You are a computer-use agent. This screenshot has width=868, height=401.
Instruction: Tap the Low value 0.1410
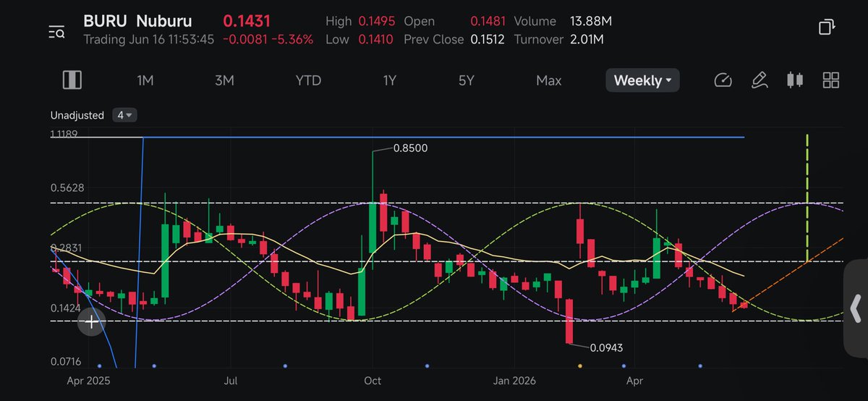[x=375, y=39]
